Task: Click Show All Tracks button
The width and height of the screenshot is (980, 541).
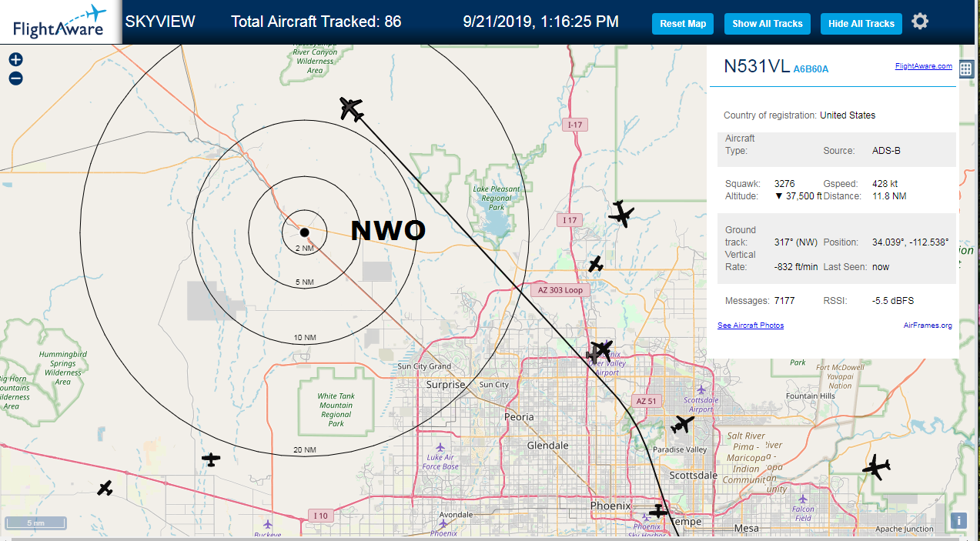Action: click(x=768, y=24)
